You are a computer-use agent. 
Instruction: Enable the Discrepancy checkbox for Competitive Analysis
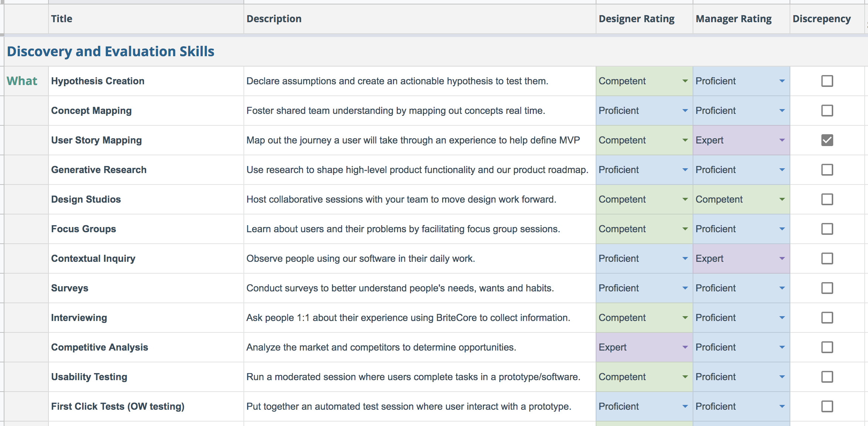(827, 347)
